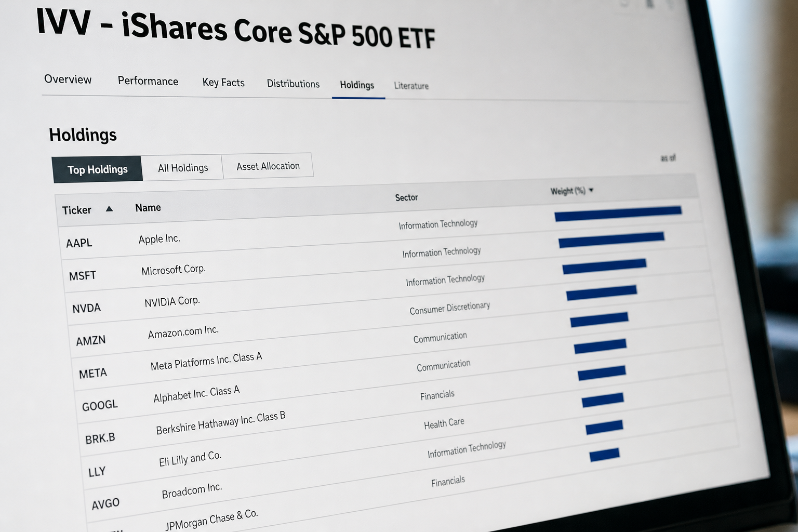Click the AAPL ticker
Image resolution: width=798 pixels, height=532 pixels.
point(79,243)
